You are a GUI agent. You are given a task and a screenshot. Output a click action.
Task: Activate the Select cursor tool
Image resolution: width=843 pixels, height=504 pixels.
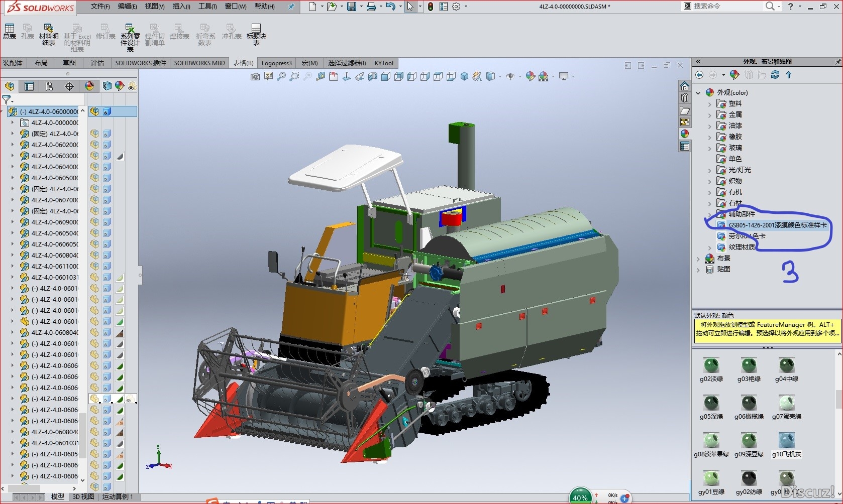pyautogui.click(x=410, y=7)
